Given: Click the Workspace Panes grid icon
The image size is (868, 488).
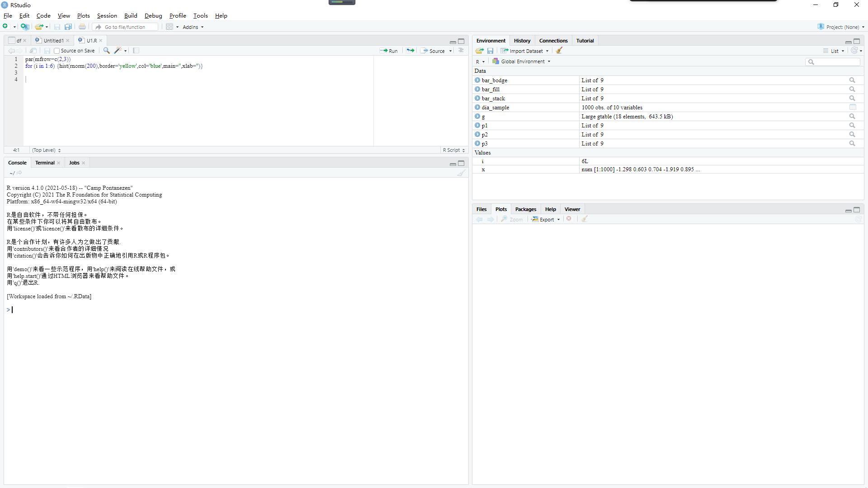Looking at the screenshot, I should tap(170, 27).
